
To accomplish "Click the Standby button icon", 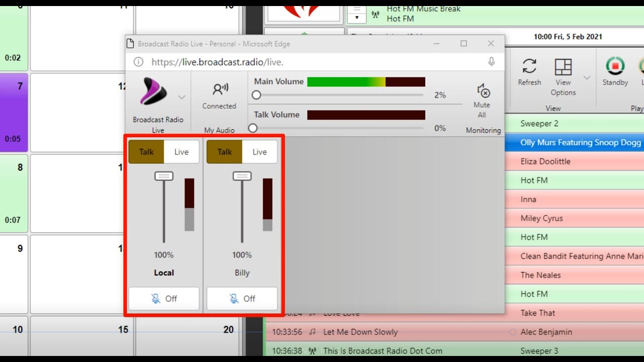I will [x=615, y=66].
